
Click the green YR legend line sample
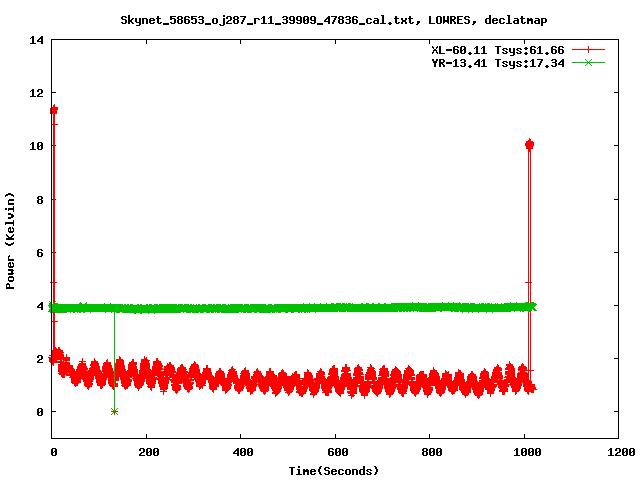pos(588,62)
